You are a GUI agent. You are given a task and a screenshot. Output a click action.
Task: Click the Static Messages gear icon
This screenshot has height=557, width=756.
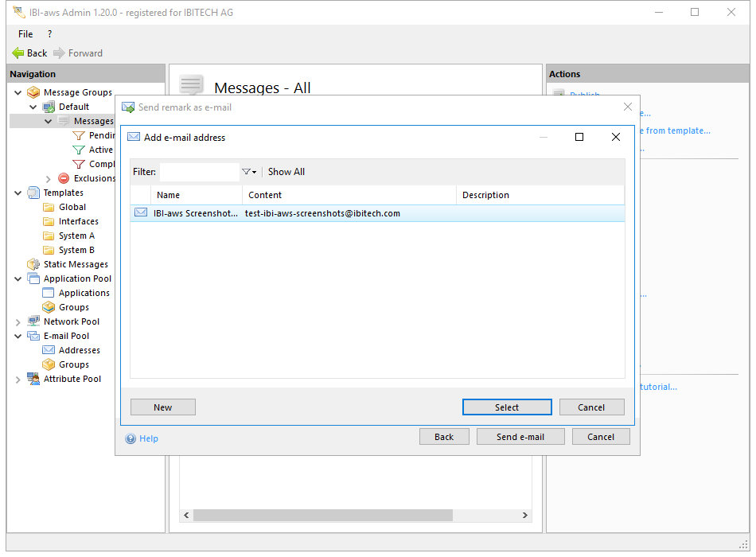point(33,264)
